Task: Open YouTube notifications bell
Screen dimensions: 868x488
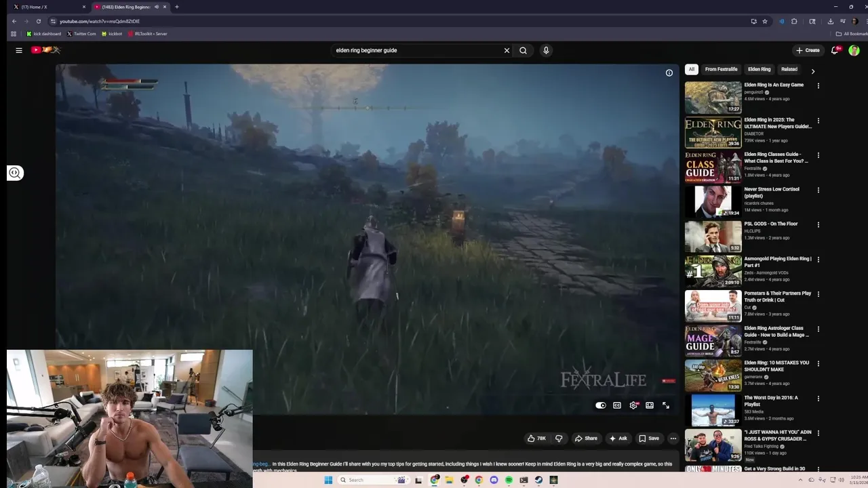Action: [835, 50]
